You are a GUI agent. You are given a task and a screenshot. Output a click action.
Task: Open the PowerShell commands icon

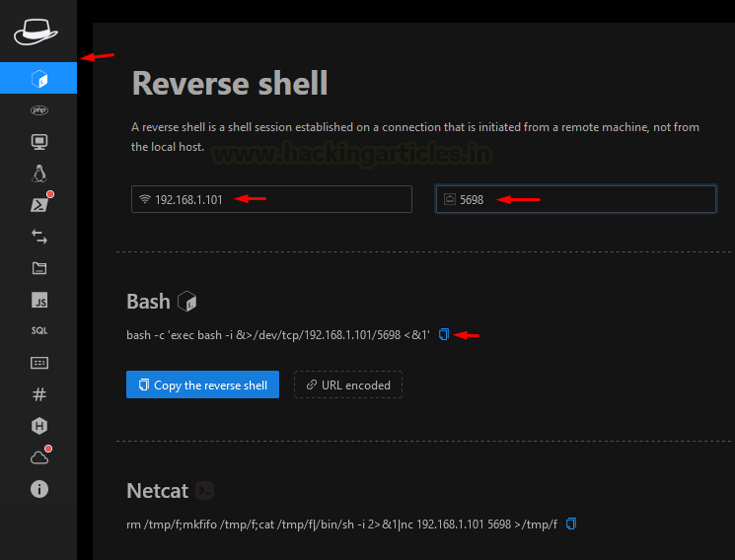(x=39, y=205)
